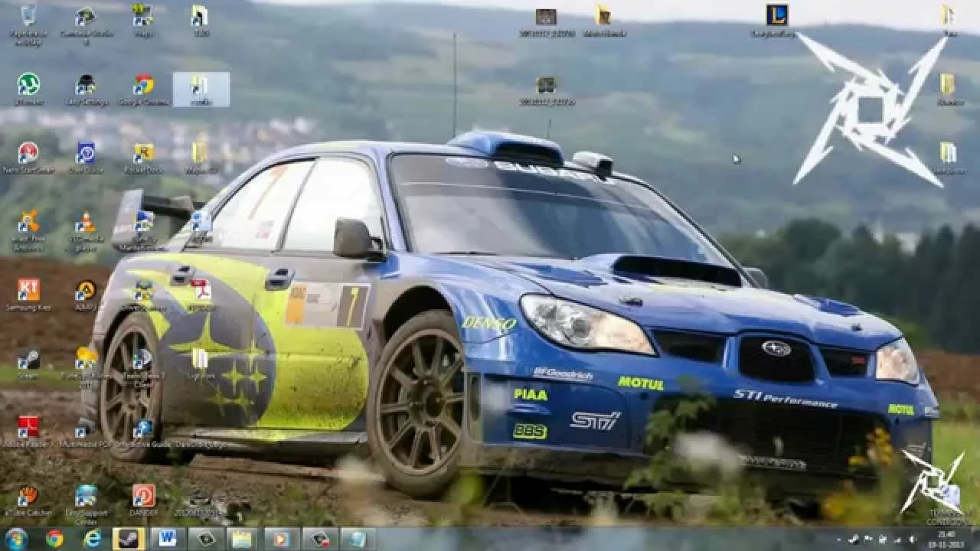Open the PDF document on the desktop

tap(201, 295)
